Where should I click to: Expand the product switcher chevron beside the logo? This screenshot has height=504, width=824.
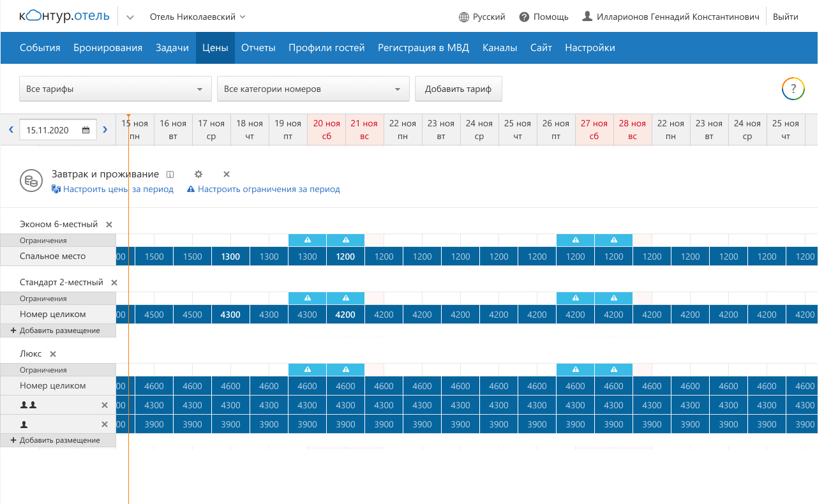click(x=130, y=17)
